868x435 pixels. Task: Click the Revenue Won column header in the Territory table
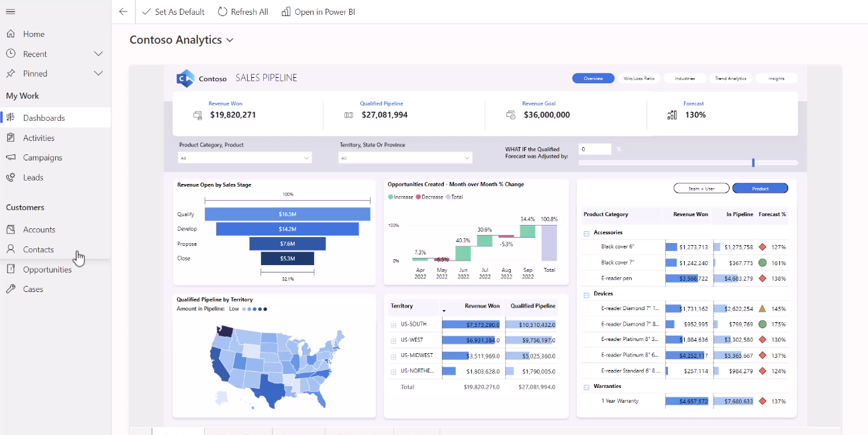tap(482, 306)
